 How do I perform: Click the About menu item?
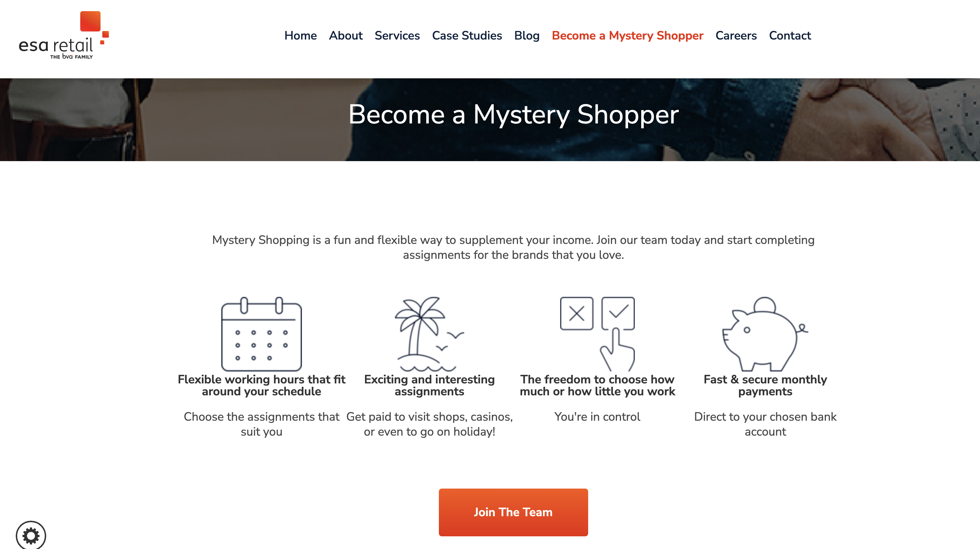pos(345,35)
